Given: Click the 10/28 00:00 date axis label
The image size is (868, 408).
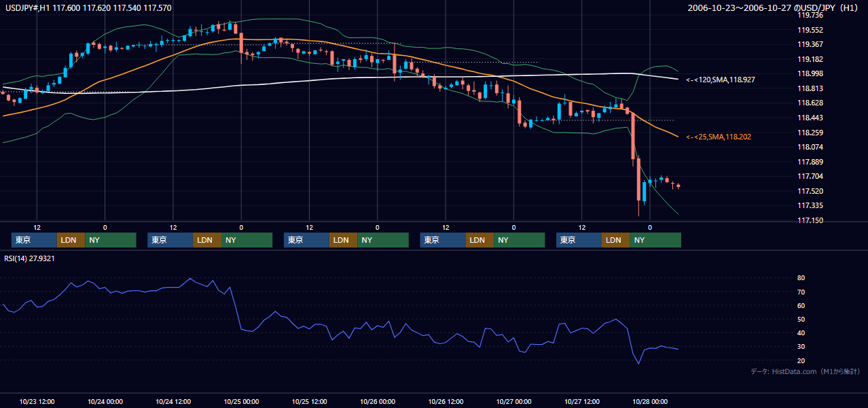Looking at the screenshot, I should (x=650, y=401).
